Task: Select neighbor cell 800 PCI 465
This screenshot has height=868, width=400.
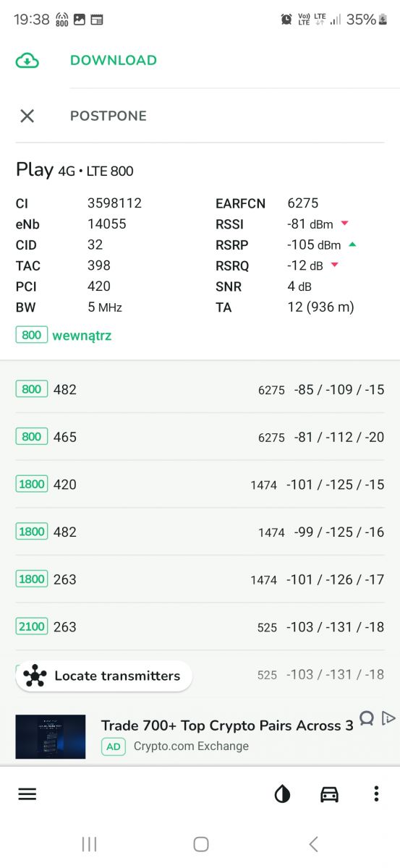Action: tap(200, 437)
